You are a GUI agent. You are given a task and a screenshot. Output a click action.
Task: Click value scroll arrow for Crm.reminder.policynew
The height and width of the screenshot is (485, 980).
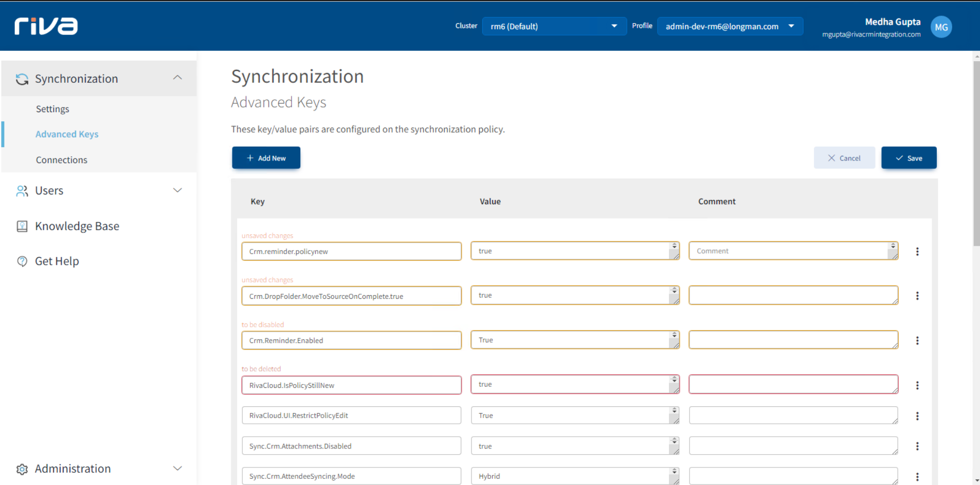click(x=674, y=247)
